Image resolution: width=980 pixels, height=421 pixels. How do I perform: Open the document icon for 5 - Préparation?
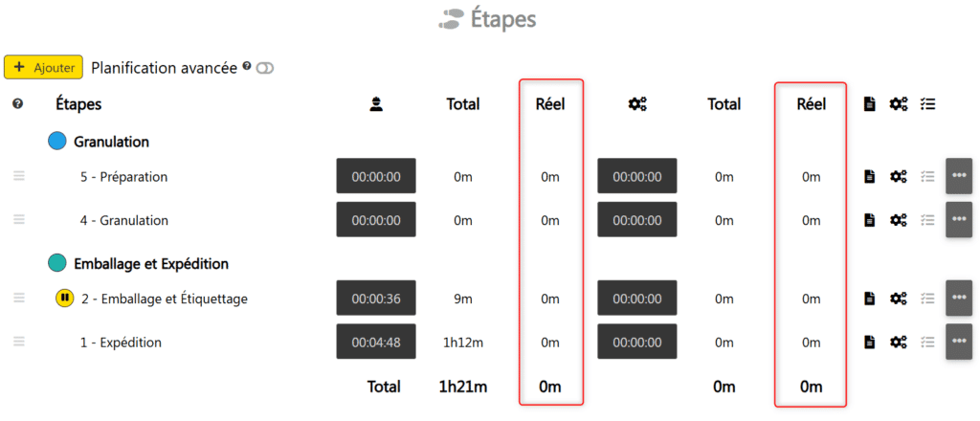870,176
